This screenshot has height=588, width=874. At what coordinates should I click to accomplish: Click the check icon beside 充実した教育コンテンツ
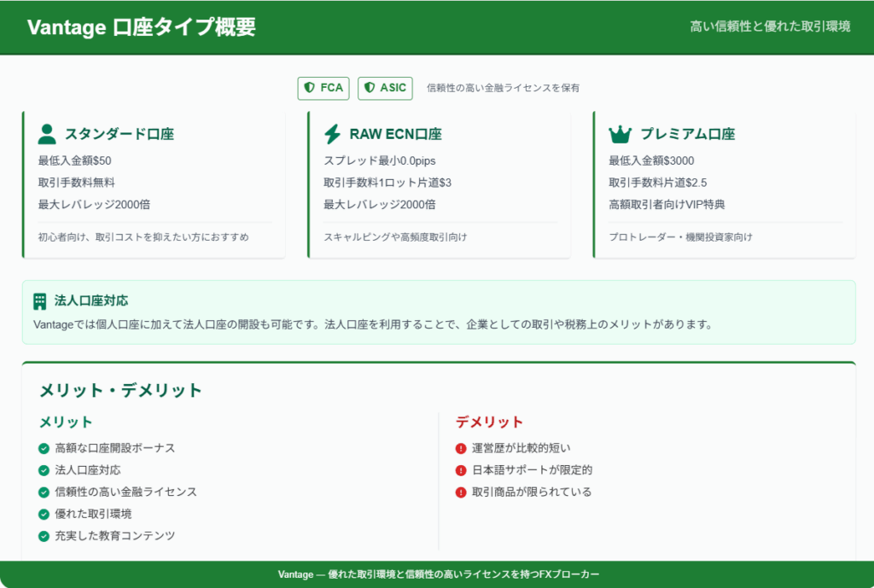point(44,536)
